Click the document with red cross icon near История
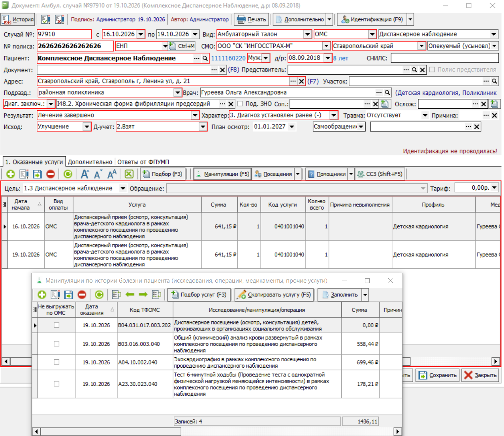Screen dimensions: 504x436 point(59,19)
